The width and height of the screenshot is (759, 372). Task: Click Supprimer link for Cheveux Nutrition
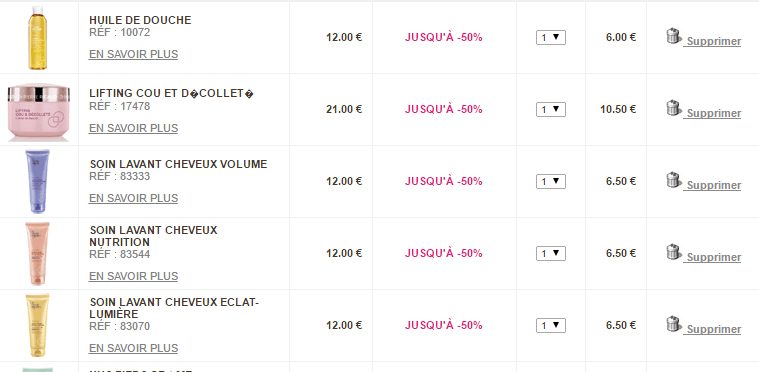[714, 257]
